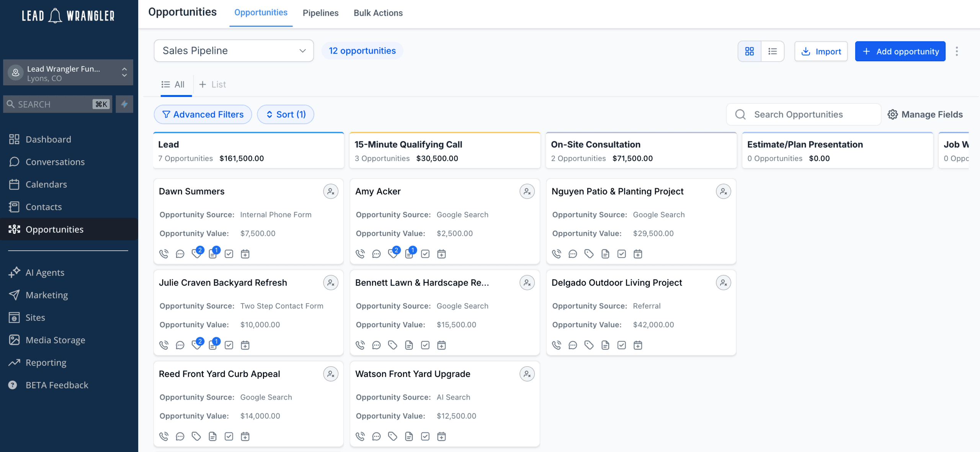Viewport: 980px width, 452px height.
Task: Click assign-user icon on Delgado Outdoor Living card
Action: [x=724, y=283]
